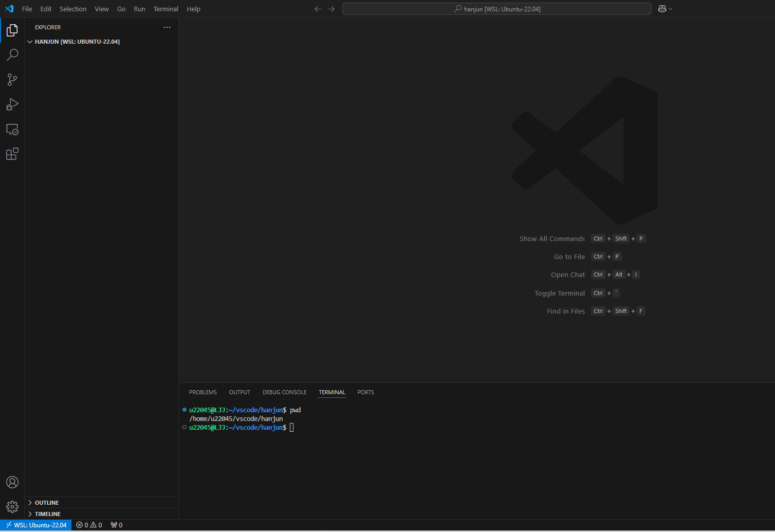775x532 pixels.
Task: Collapse the HANJUN [WSL: UBUNTU-22.04] folder section
Action: pos(101,42)
